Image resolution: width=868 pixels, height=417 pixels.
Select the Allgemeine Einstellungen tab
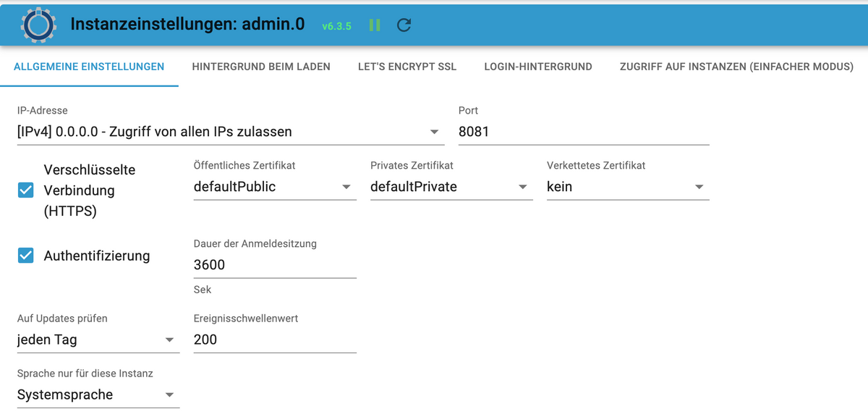click(x=89, y=67)
